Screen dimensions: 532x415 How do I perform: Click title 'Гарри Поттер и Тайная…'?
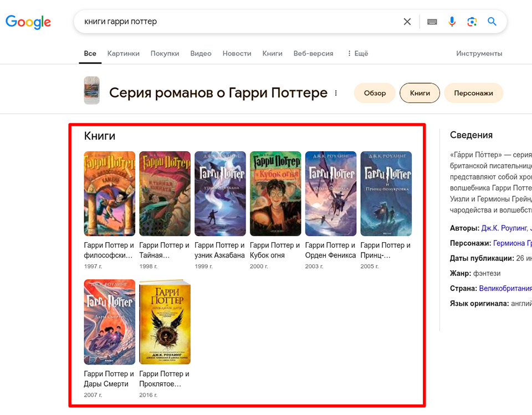click(164, 250)
